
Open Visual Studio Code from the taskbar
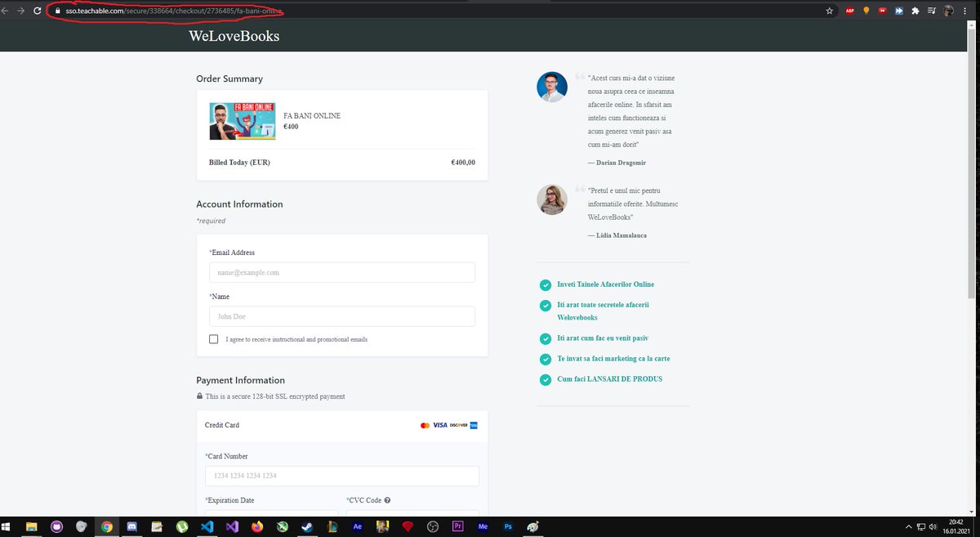tap(207, 527)
